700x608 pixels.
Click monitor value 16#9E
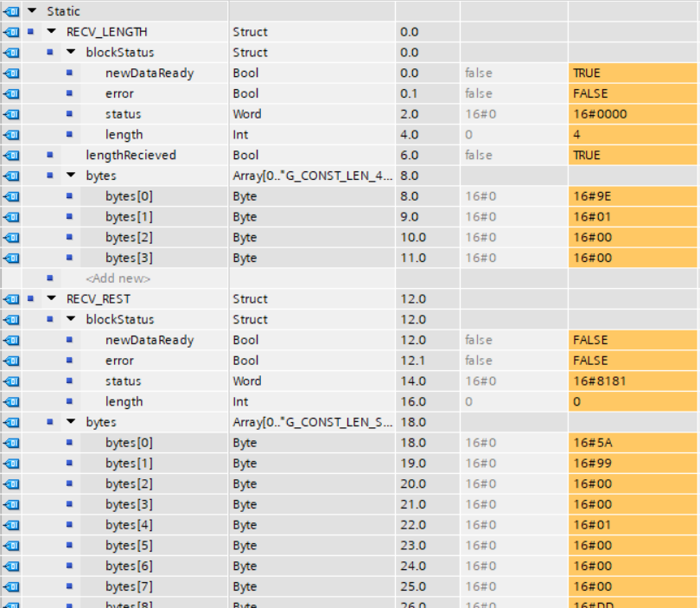[x=633, y=196]
